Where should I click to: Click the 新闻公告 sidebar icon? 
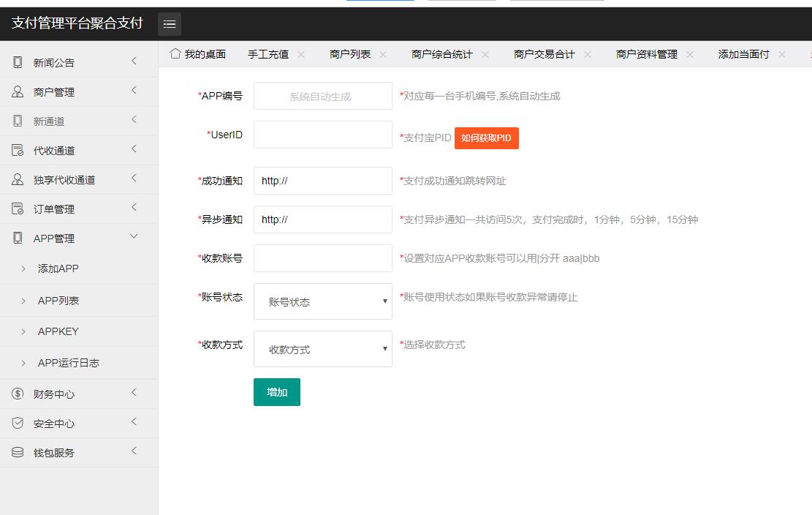pos(18,62)
